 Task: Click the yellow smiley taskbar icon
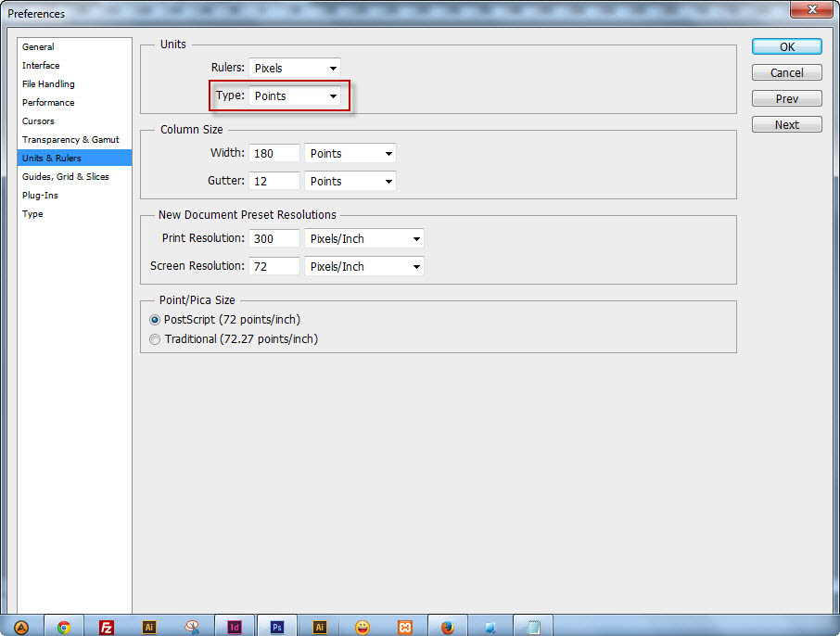(x=363, y=627)
